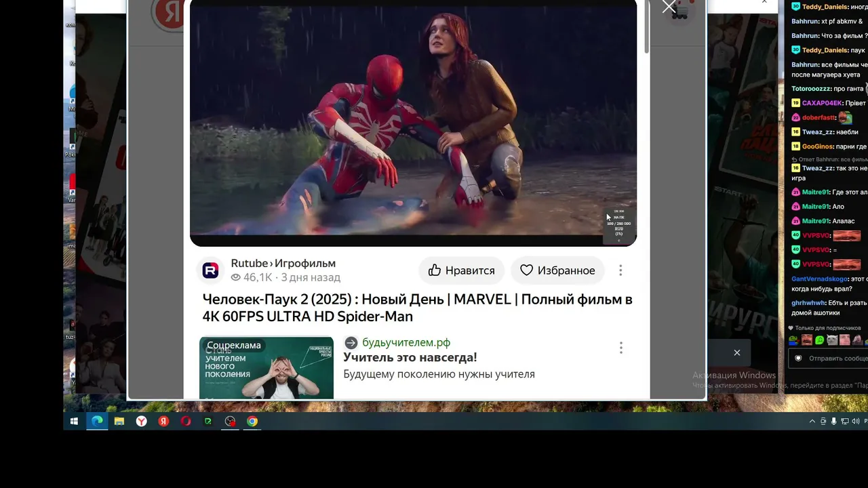Open Opera from the taskbar
Image resolution: width=868 pixels, height=488 pixels.
pos(186,422)
